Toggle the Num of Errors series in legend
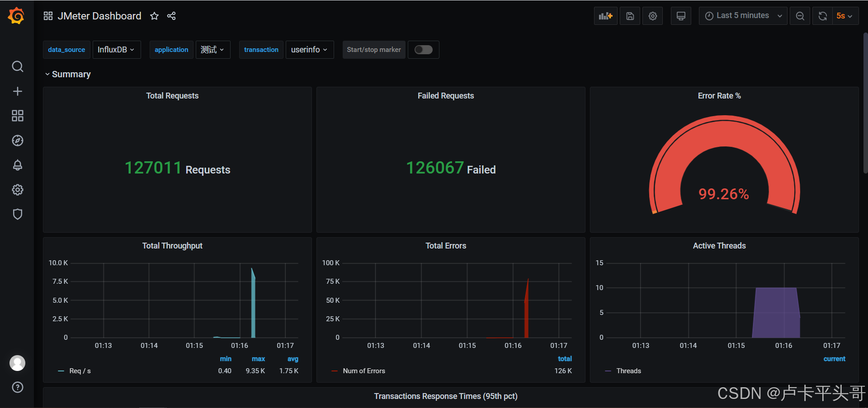 (x=364, y=371)
